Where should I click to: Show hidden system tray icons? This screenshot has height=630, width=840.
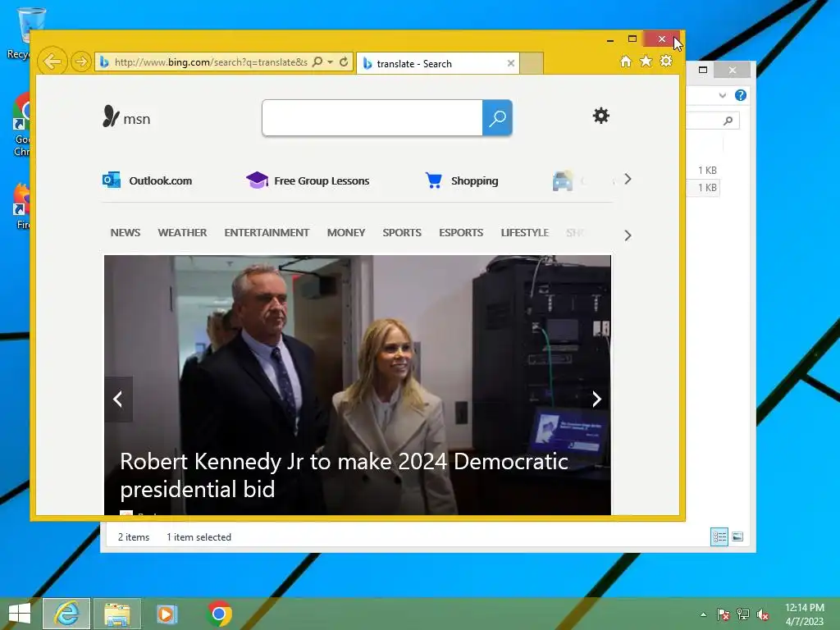click(703, 614)
